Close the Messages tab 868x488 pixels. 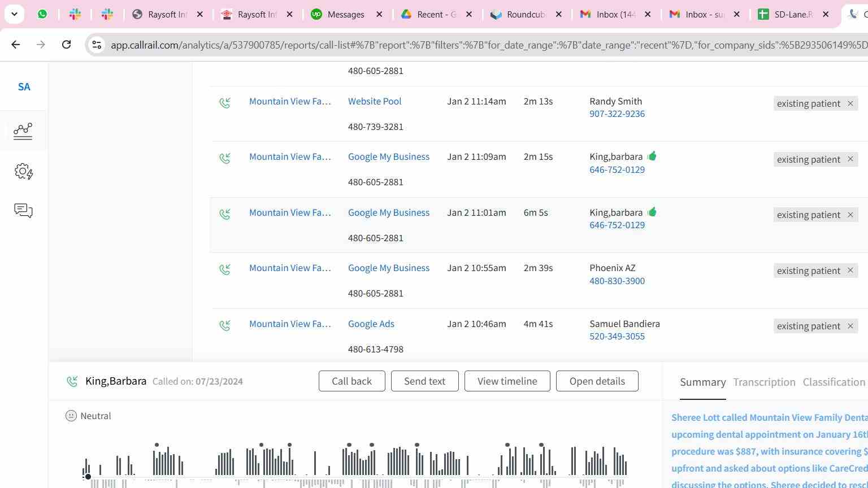point(380,14)
